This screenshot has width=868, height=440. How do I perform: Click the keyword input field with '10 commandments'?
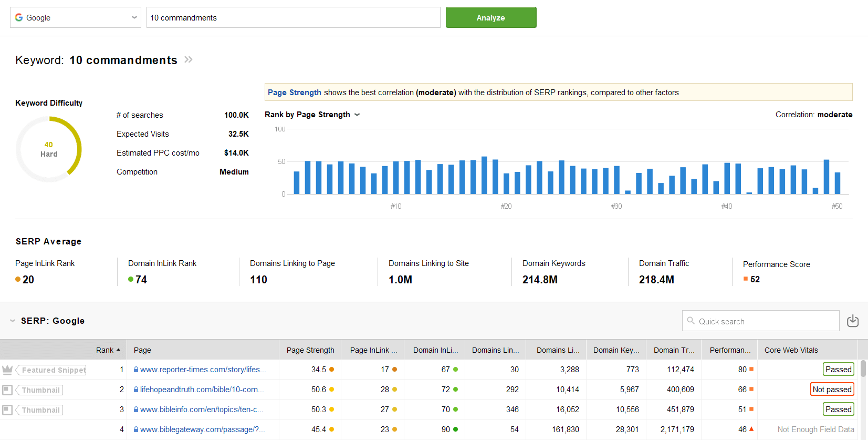[293, 17]
